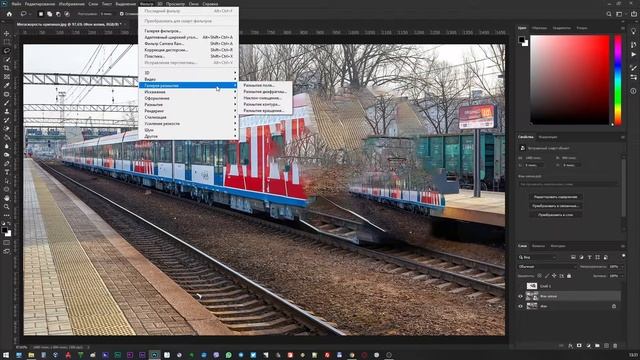This screenshot has width=640, height=360.
Task: Click Create new layer icon
Action: click(x=606, y=346)
